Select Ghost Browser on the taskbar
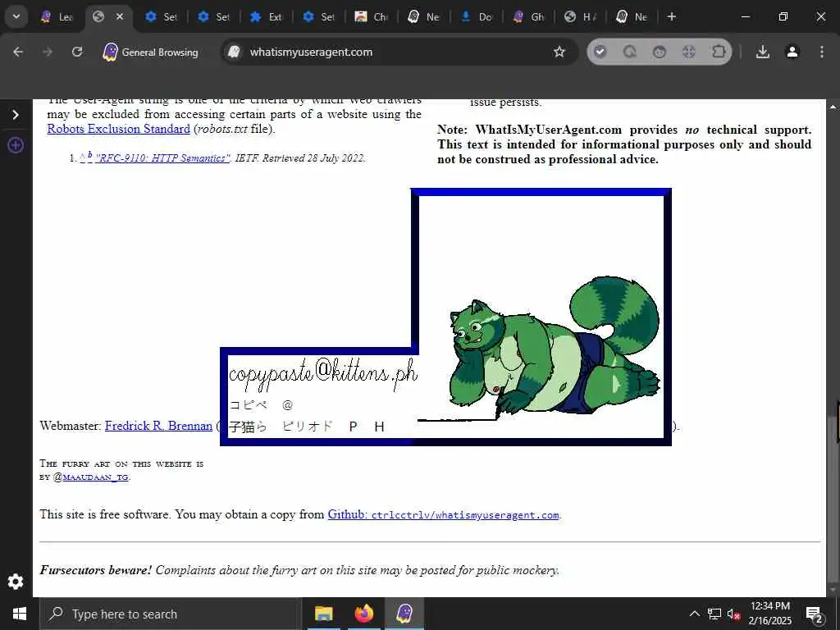 tap(404, 614)
